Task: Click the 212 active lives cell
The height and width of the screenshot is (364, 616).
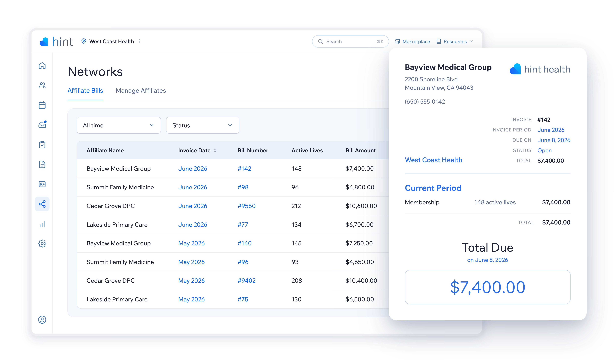Action: point(296,206)
